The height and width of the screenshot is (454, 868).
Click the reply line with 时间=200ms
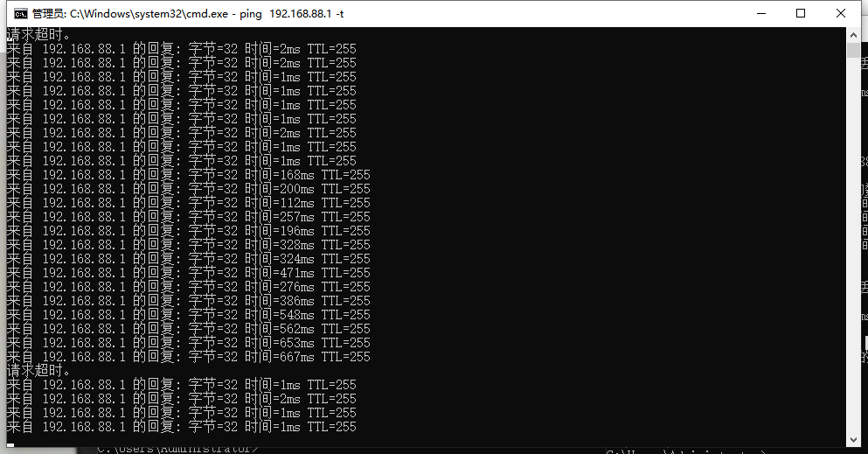coord(188,189)
